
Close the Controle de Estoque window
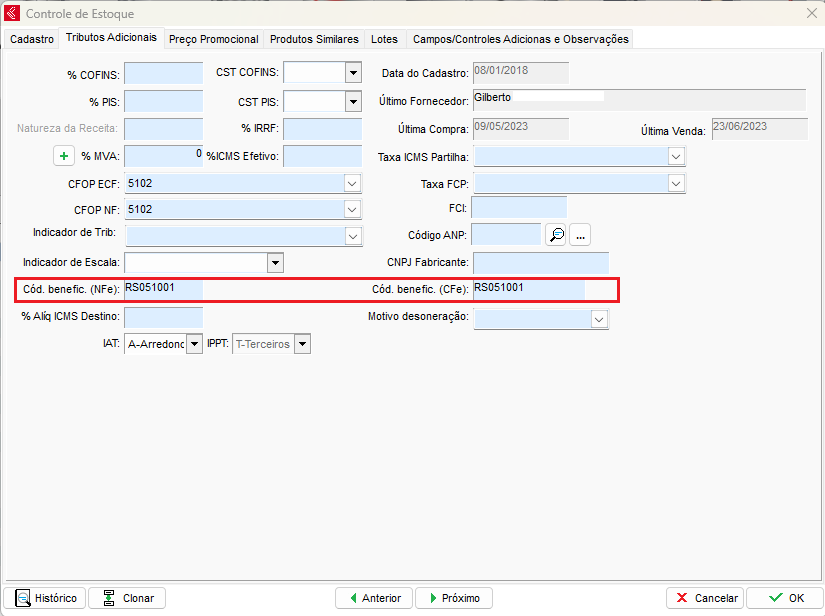[810, 14]
